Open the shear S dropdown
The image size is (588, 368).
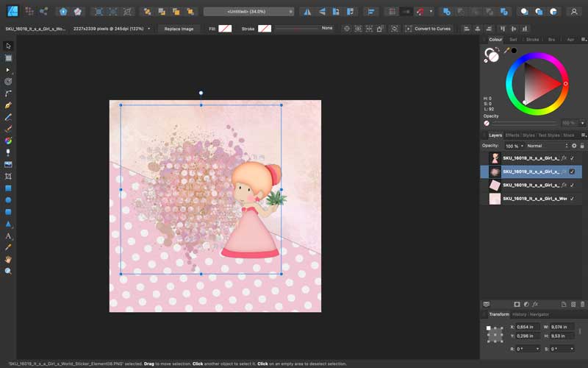(x=572, y=349)
